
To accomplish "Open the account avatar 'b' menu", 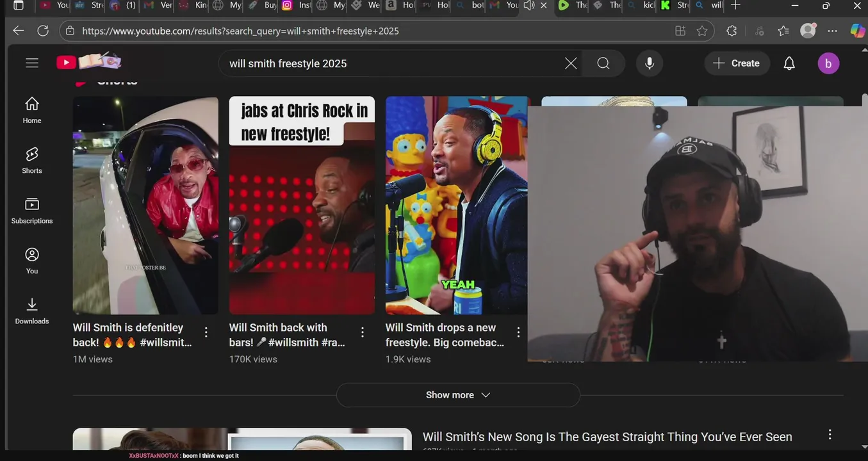I will tap(828, 63).
